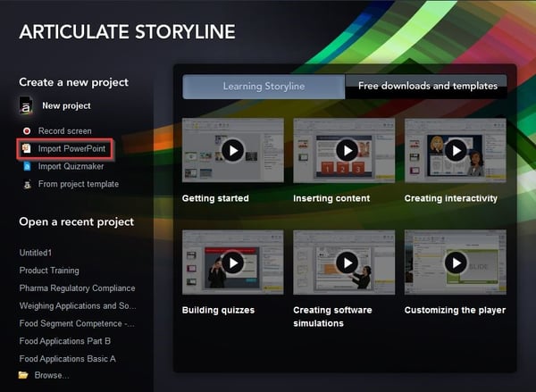
Task: Click the Creating software simulations caption
Action: [x=332, y=316]
